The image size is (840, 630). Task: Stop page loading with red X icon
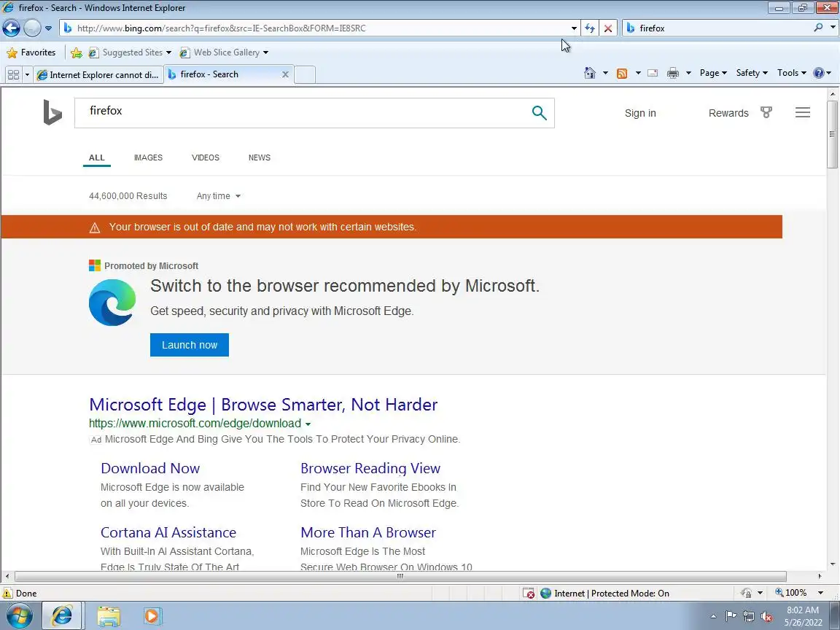(x=608, y=28)
